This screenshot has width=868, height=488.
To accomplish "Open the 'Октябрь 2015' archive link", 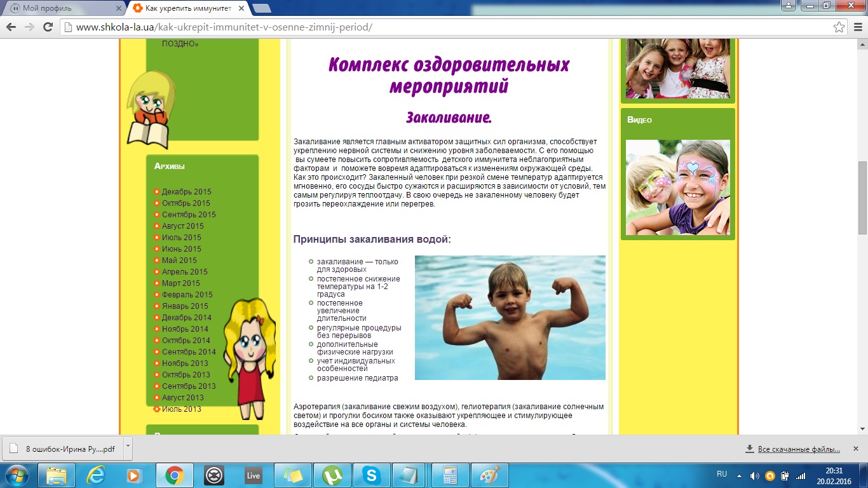I will (x=186, y=203).
